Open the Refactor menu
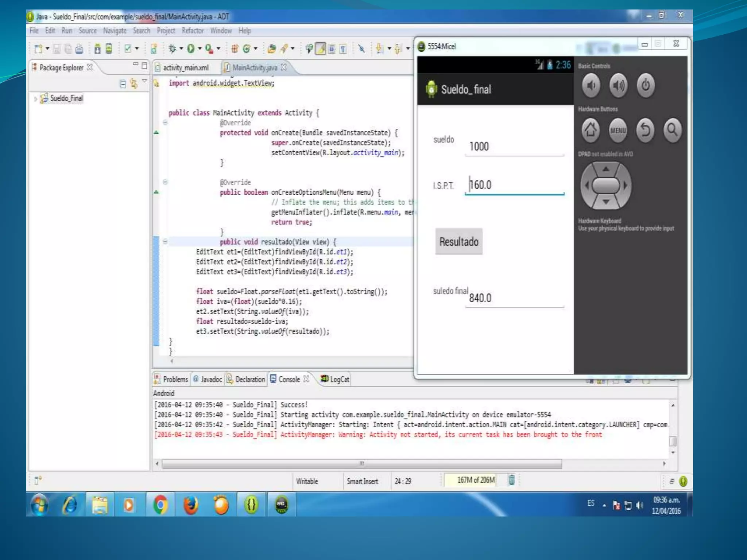The height and width of the screenshot is (560, 747). [x=193, y=31]
